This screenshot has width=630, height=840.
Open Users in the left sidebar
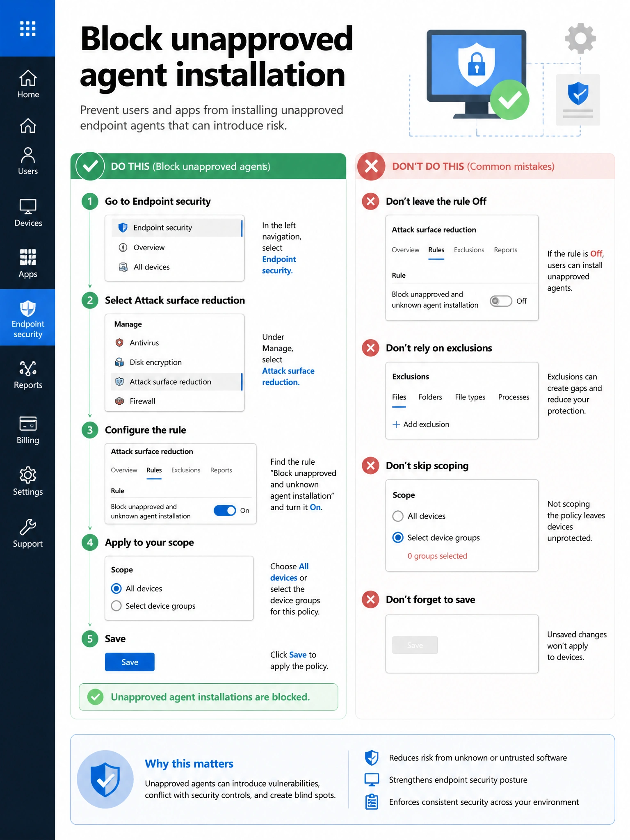click(28, 161)
